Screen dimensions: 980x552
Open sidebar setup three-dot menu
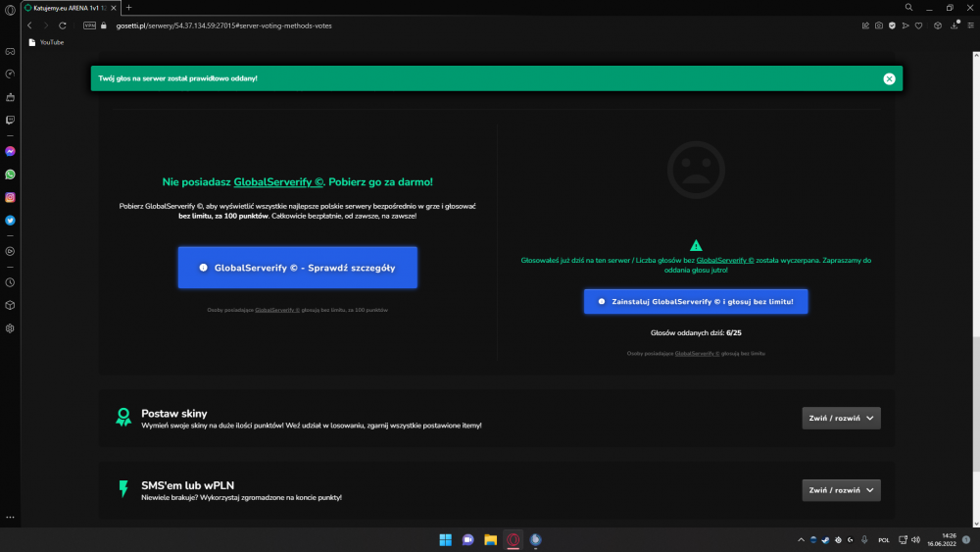point(10,517)
